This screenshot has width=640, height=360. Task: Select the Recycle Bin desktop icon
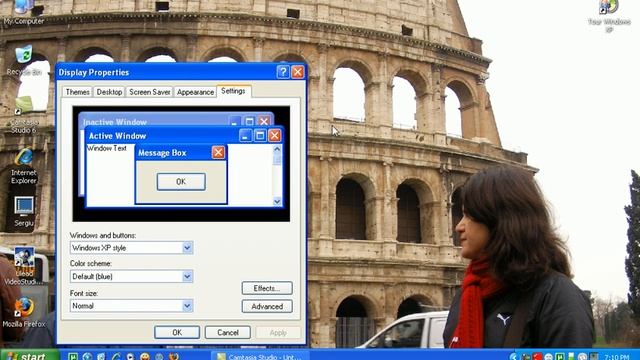click(x=24, y=61)
